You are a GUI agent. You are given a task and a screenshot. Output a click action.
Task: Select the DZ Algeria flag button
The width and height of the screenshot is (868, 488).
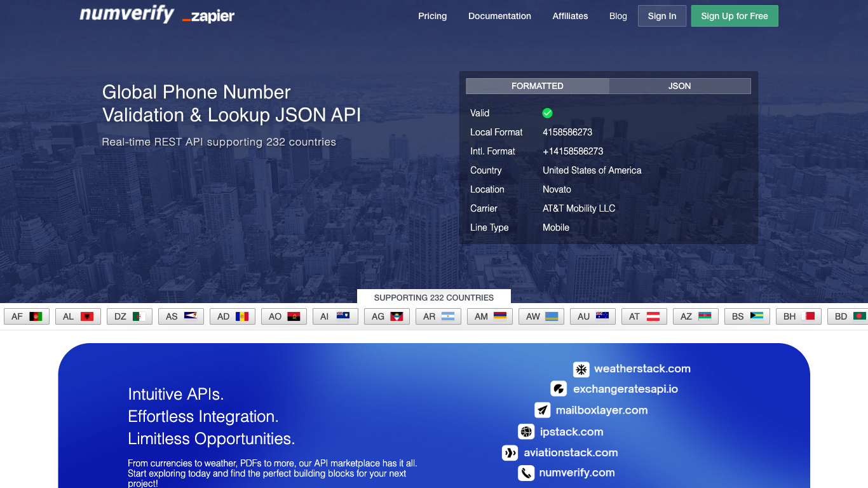click(130, 316)
